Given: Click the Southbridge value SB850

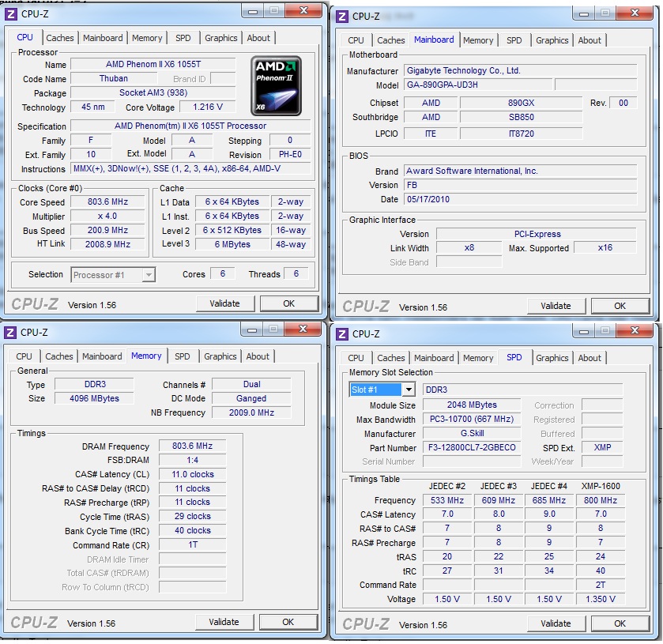Looking at the screenshot, I should click(521, 117).
